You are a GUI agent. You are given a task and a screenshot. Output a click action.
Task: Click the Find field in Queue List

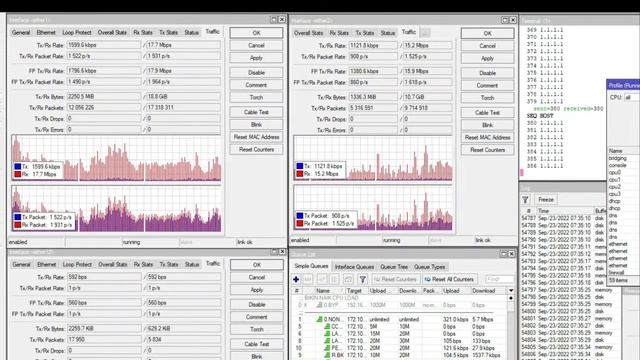click(500, 279)
